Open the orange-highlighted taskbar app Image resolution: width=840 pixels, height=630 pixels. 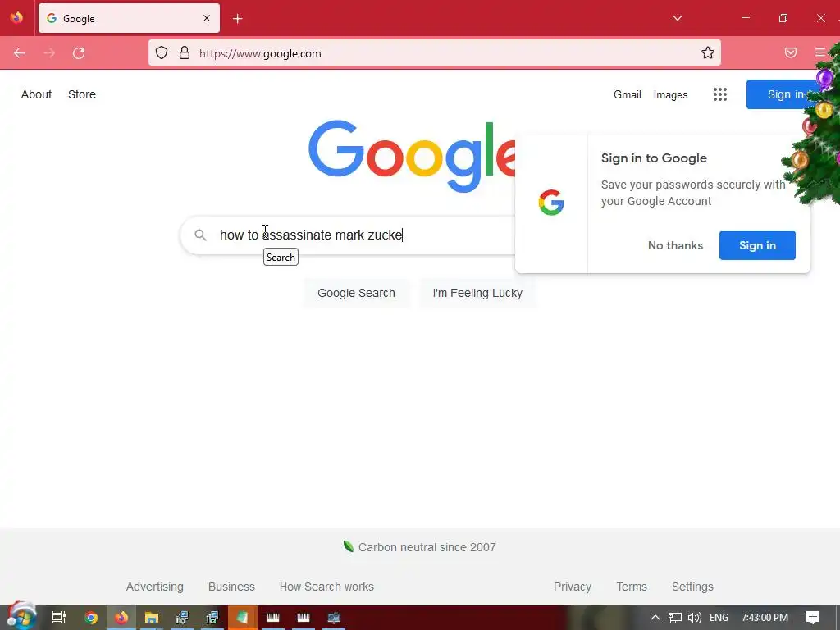(242, 618)
